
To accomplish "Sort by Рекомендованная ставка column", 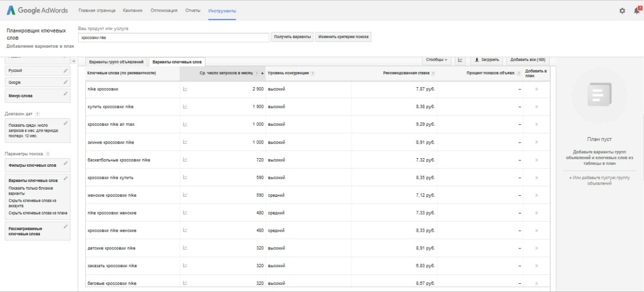I will click(406, 73).
